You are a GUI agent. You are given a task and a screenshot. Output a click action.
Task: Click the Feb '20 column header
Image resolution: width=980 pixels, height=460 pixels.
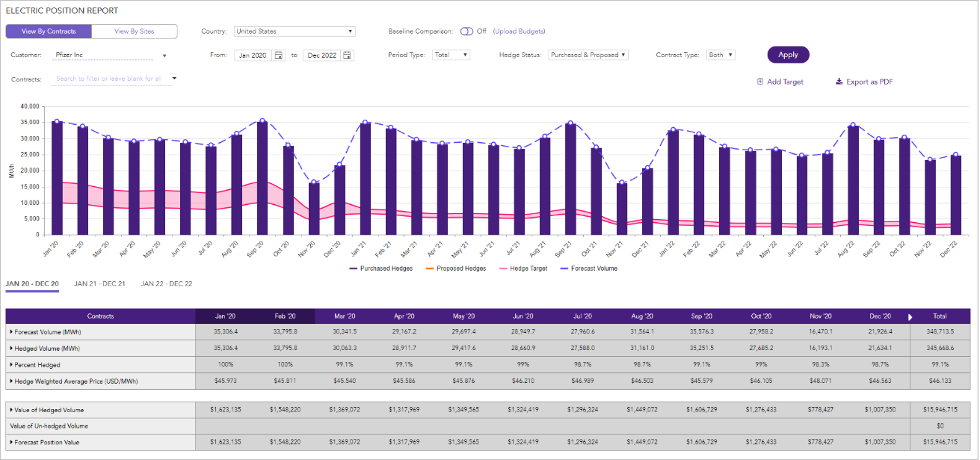tap(285, 316)
